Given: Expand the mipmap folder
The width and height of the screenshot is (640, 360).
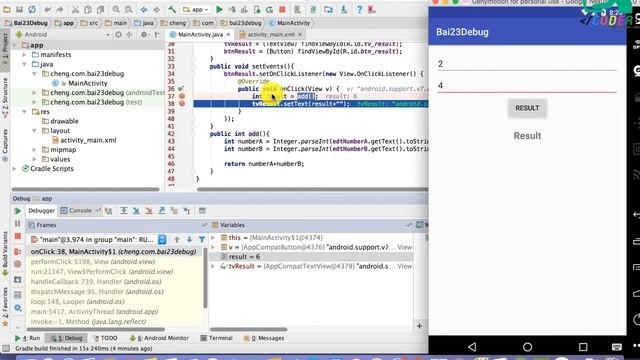Looking at the screenshot, I should click(34, 150).
